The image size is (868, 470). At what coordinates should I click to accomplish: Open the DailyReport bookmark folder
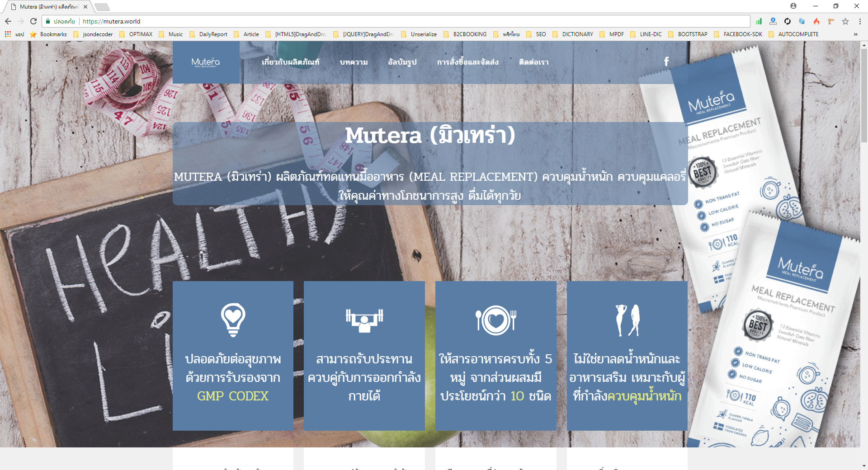click(208, 34)
